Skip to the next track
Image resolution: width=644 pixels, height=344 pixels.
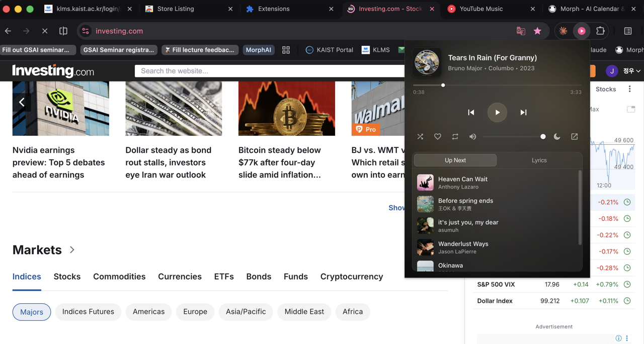click(523, 113)
